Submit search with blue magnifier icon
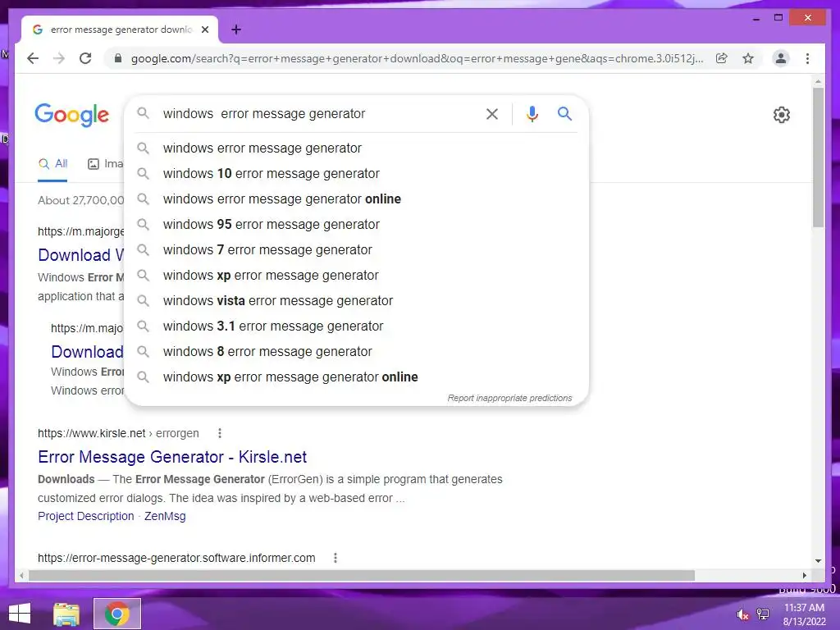840x630 pixels. coord(564,113)
